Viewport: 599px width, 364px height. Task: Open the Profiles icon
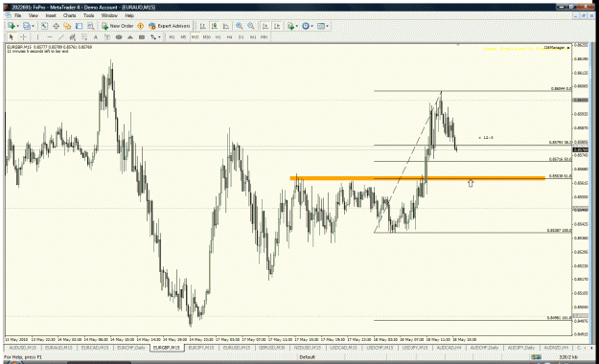tap(27, 26)
